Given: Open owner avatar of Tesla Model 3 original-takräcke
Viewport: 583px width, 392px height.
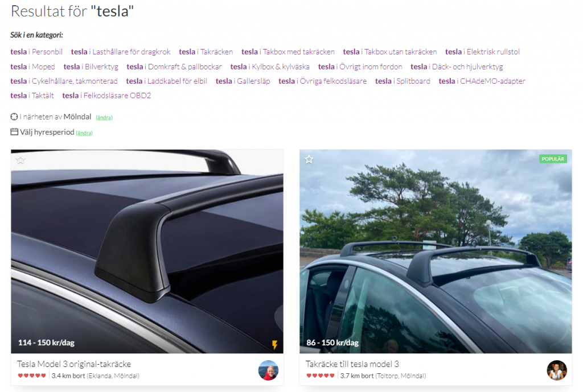Looking at the screenshot, I should [268, 370].
